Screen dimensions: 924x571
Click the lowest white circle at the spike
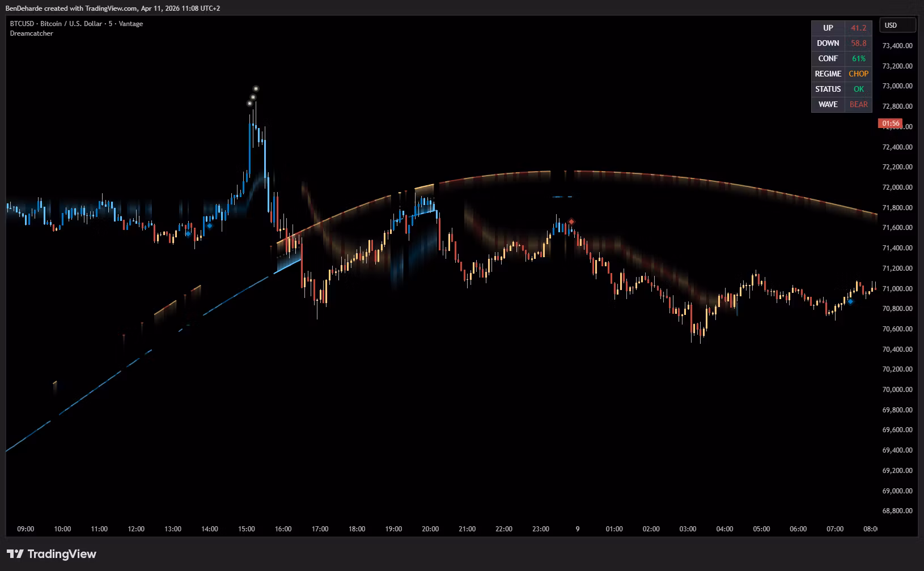249,103
